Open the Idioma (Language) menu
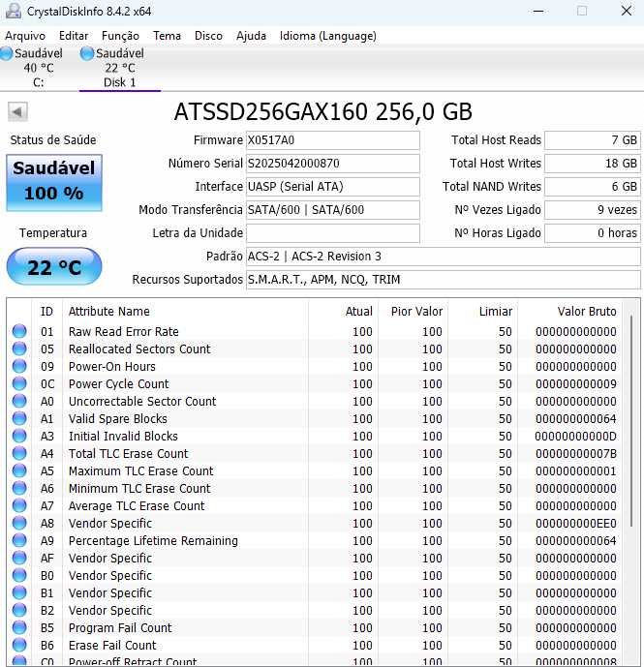Viewport: 644px width, 667px height. point(327,36)
